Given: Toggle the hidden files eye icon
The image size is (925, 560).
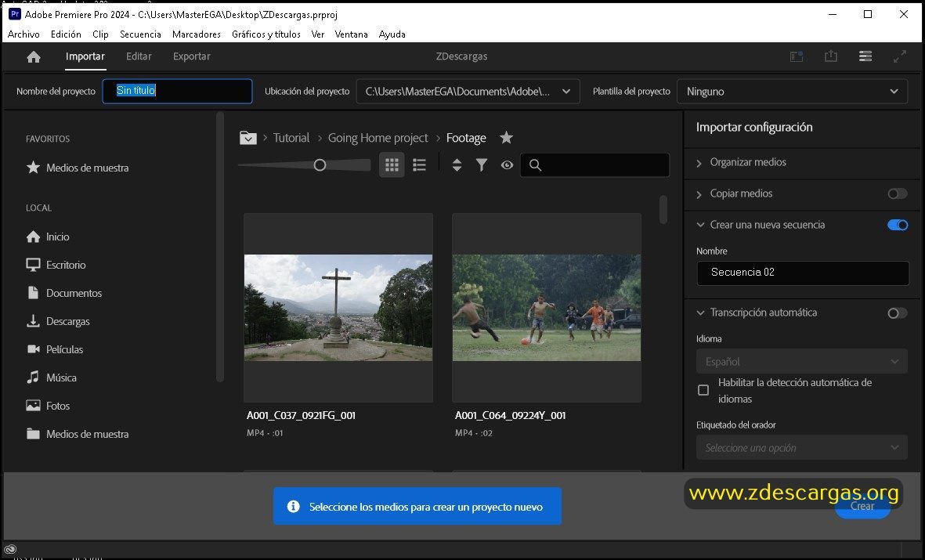Looking at the screenshot, I should (507, 165).
